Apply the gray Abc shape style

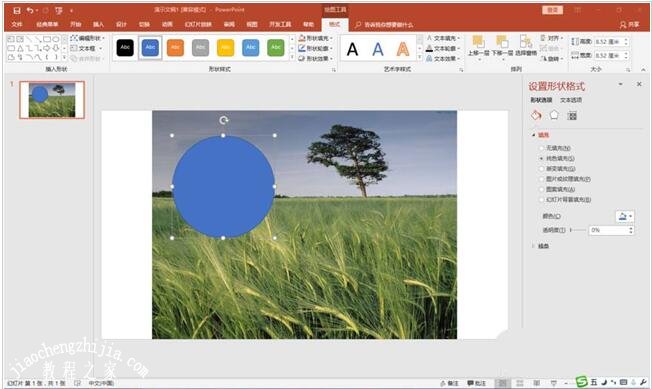(x=200, y=47)
